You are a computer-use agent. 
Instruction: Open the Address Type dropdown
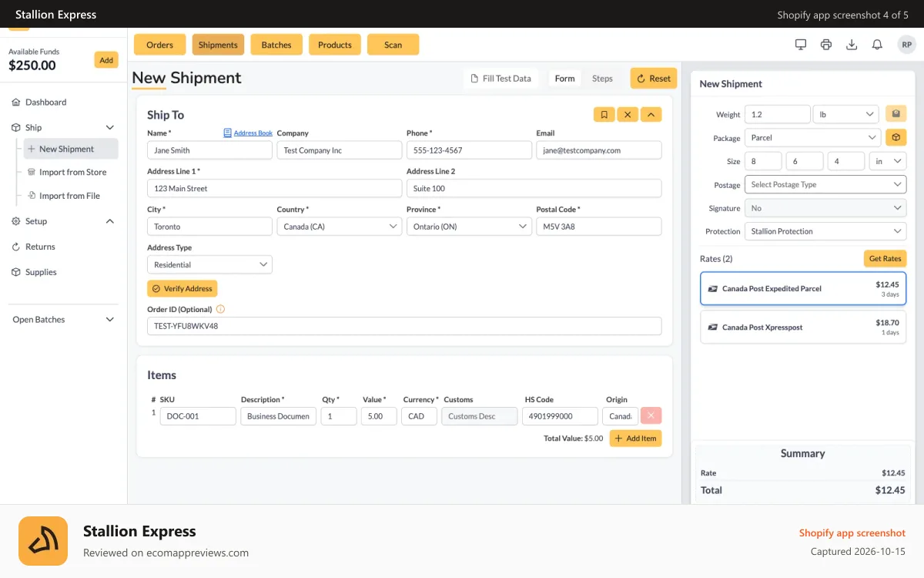tap(209, 264)
